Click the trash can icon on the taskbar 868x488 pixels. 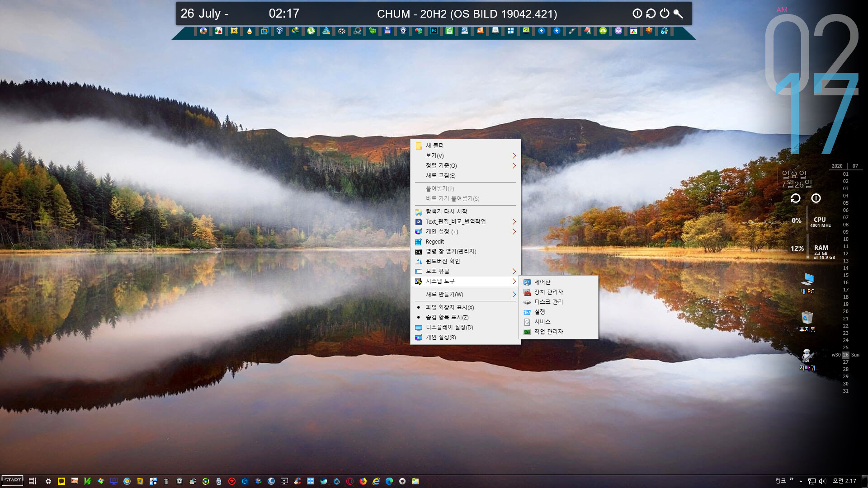coord(166,481)
